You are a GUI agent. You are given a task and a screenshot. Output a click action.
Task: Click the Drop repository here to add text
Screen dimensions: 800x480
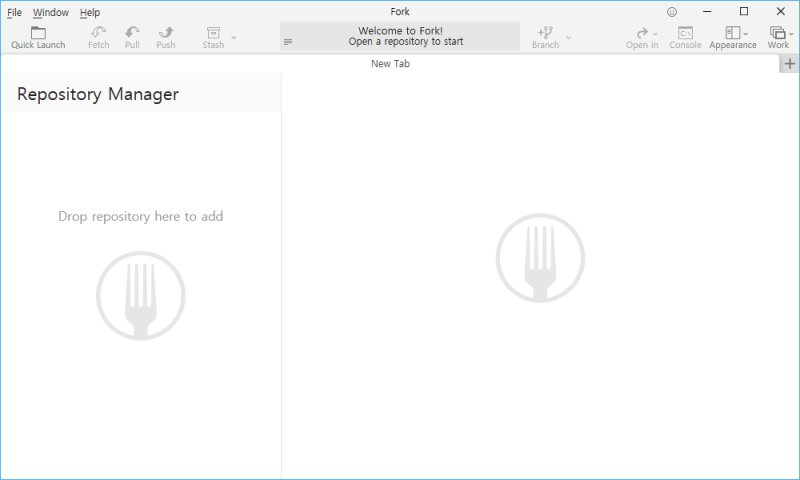141,216
